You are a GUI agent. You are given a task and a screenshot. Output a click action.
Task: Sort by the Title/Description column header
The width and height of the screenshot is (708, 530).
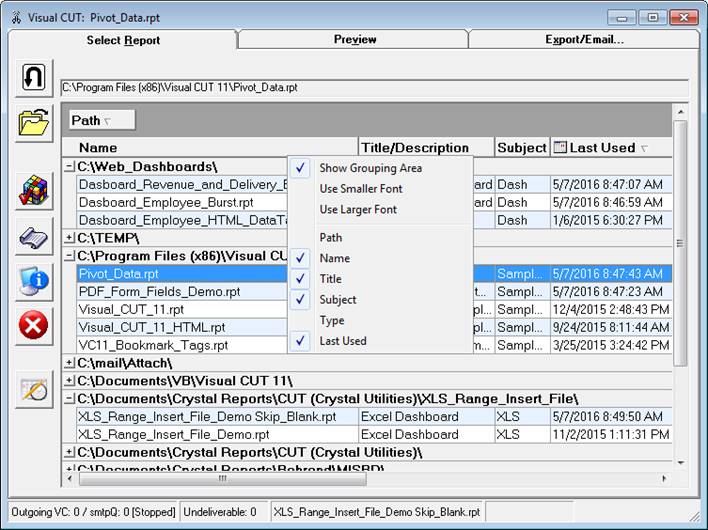[x=426, y=148]
